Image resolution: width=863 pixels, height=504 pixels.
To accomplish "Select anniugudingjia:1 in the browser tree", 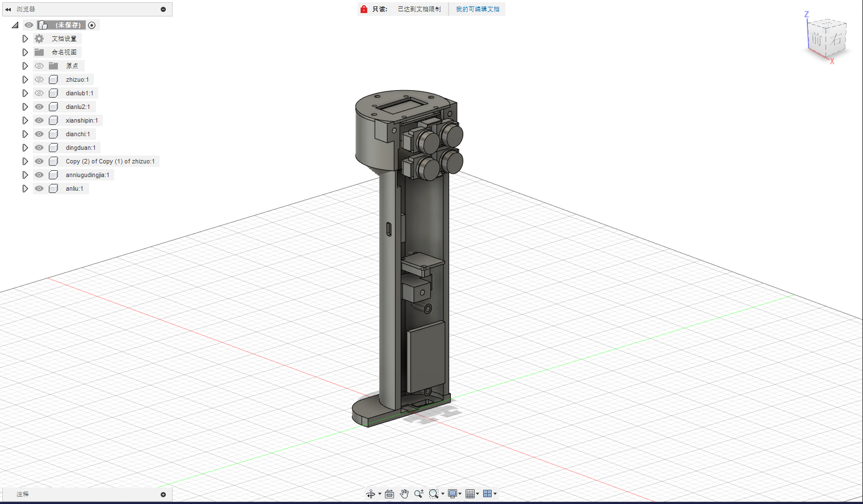I will [x=87, y=175].
